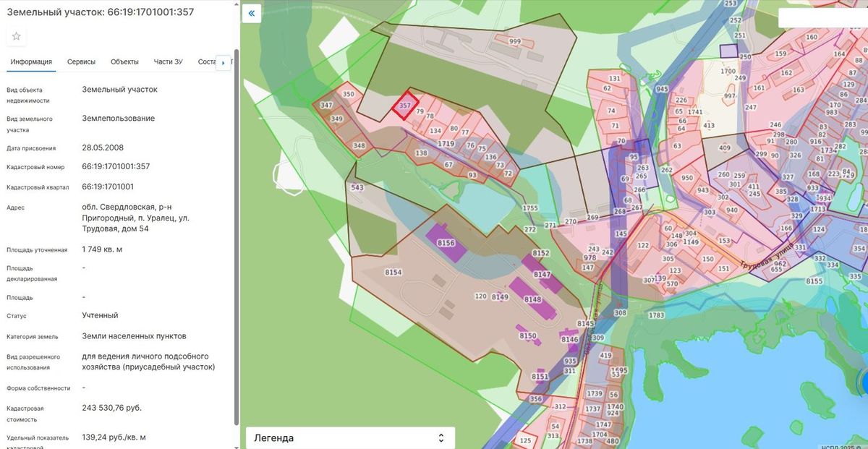This screenshot has height=449, width=868.
Task: Open the partially visible Соста tab
Action: pos(207,61)
